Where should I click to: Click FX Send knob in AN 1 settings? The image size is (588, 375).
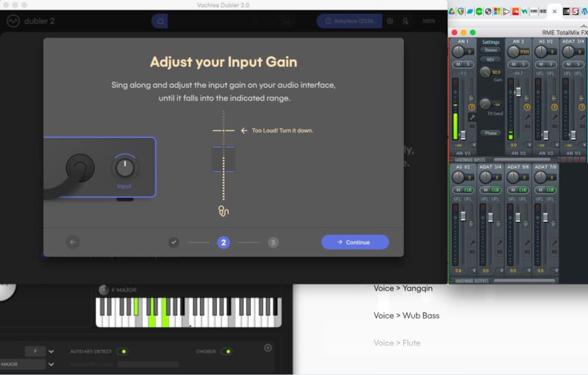coord(485,104)
